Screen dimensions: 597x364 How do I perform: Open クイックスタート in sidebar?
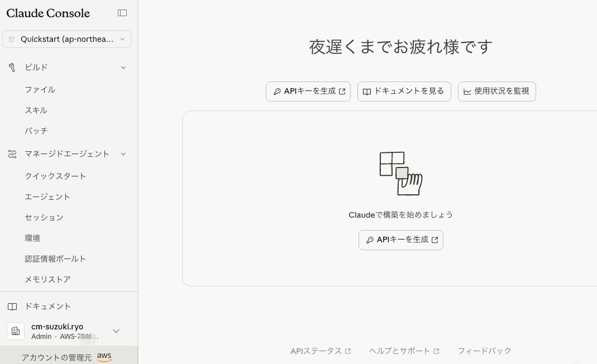pyautogui.click(x=55, y=176)
